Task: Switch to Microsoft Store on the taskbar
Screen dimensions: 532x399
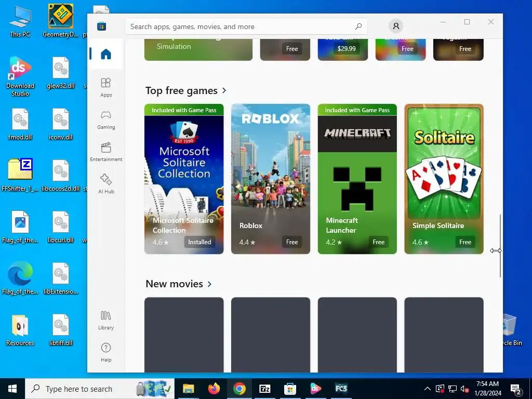Action: tap(290, 389)
